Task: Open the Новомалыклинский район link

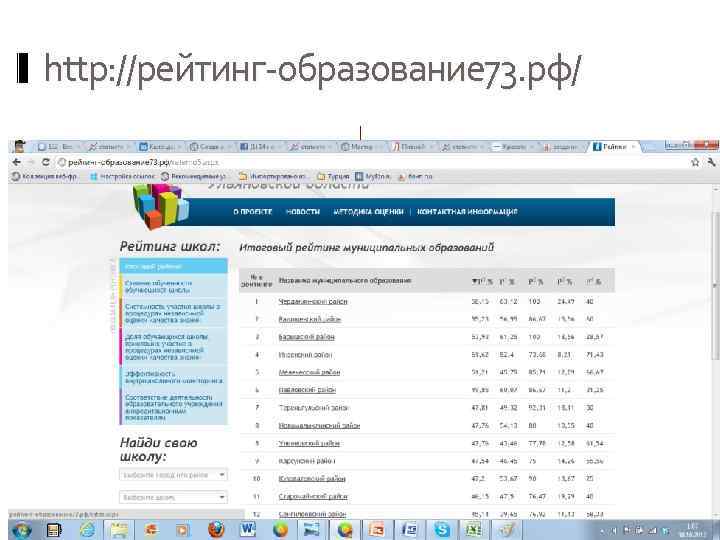Action: click(x=319, y=426)
